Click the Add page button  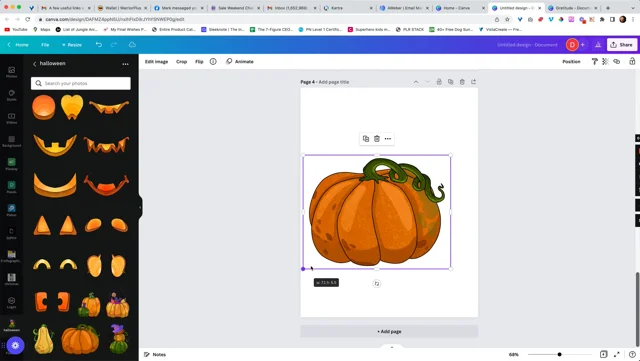click(389, 331)
